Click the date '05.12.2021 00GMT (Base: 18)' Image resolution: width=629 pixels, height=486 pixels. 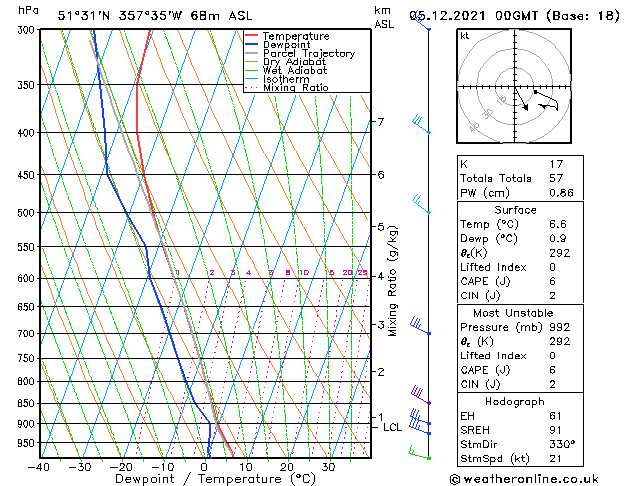pos(514,16)
